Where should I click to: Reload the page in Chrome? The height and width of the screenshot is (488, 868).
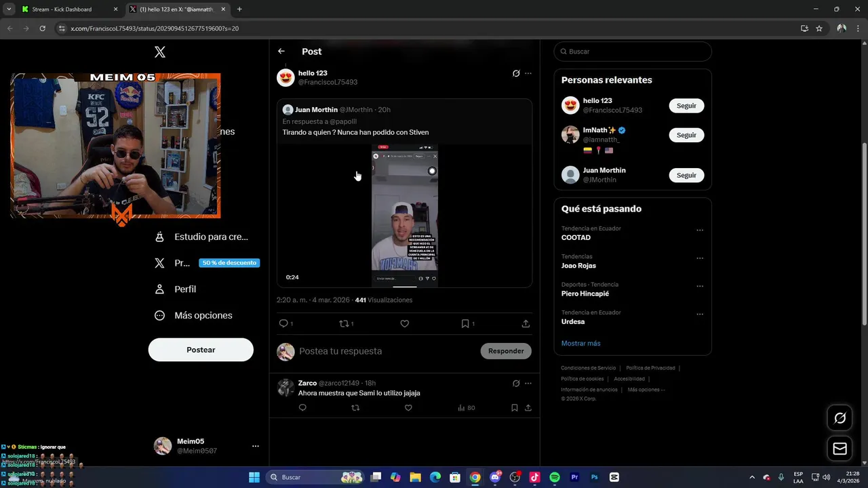(42, 28)
